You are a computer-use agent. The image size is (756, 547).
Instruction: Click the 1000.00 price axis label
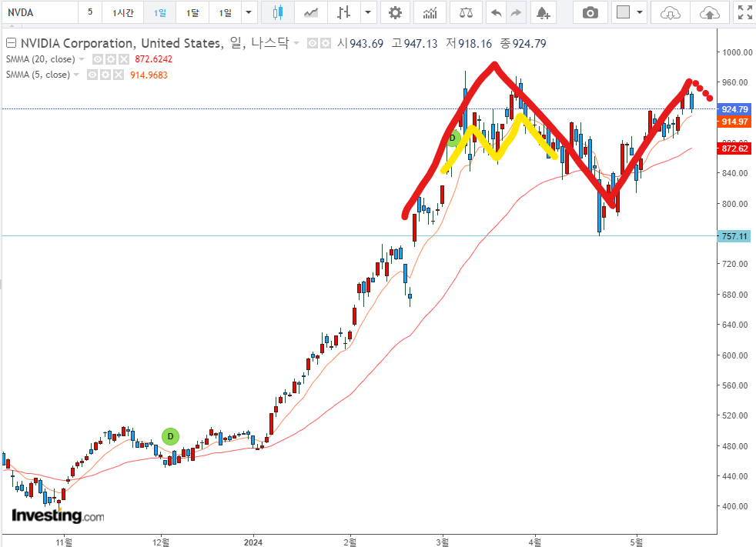tap(738, 52)
